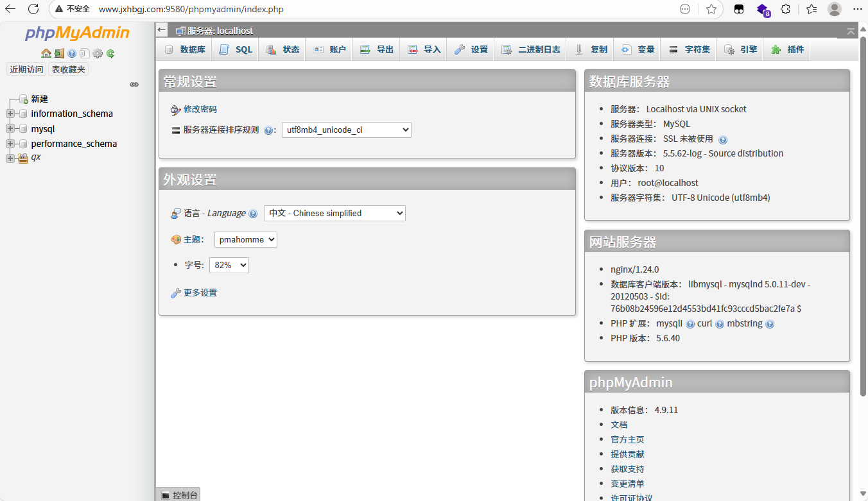The width and height of the screenshot is (868, 501).
Task: Click the 不安全 site security indicator
Action: coord(73,10)
